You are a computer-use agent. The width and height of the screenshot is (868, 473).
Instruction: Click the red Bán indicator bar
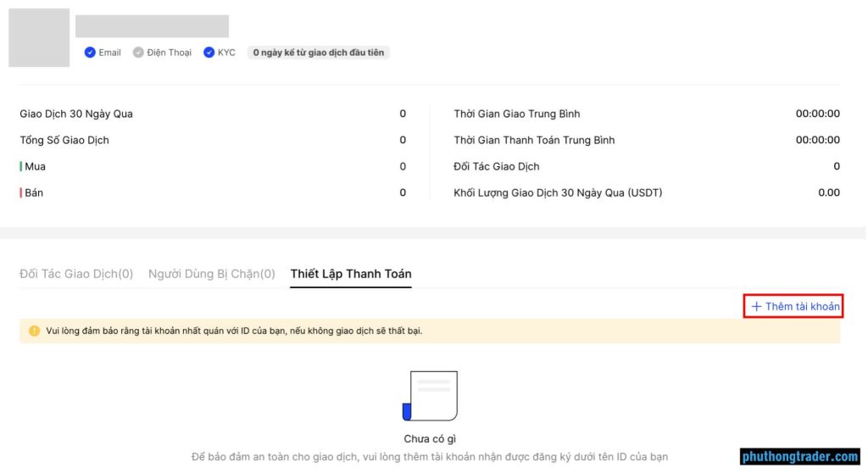(21, 192)
